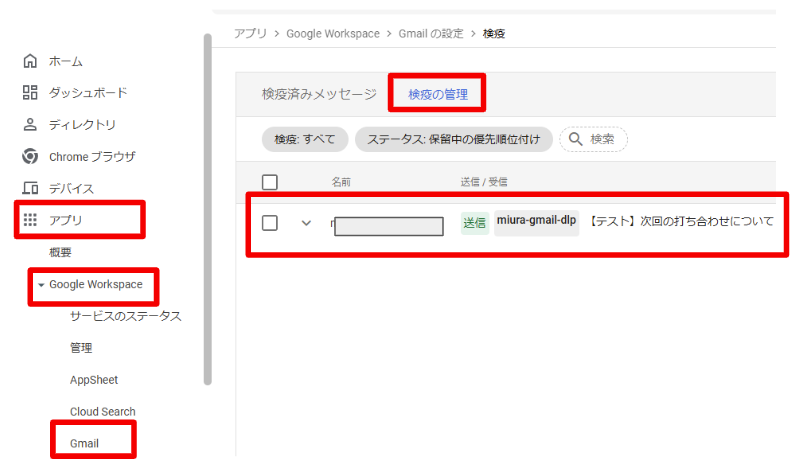Open AppSheet in the sidebar
The image size is (794, 462).
[x=94, y=380]
